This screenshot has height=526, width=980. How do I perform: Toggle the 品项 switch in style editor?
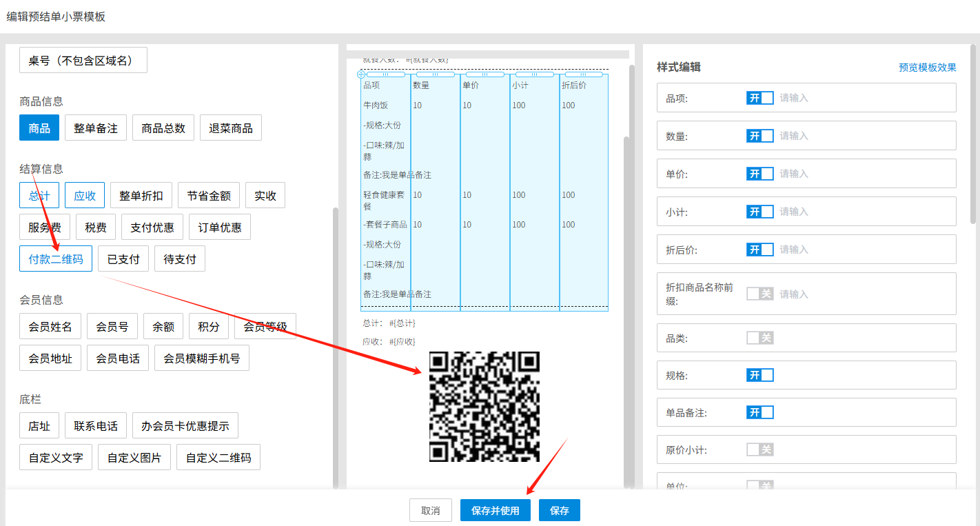click(x=760, y=98)
